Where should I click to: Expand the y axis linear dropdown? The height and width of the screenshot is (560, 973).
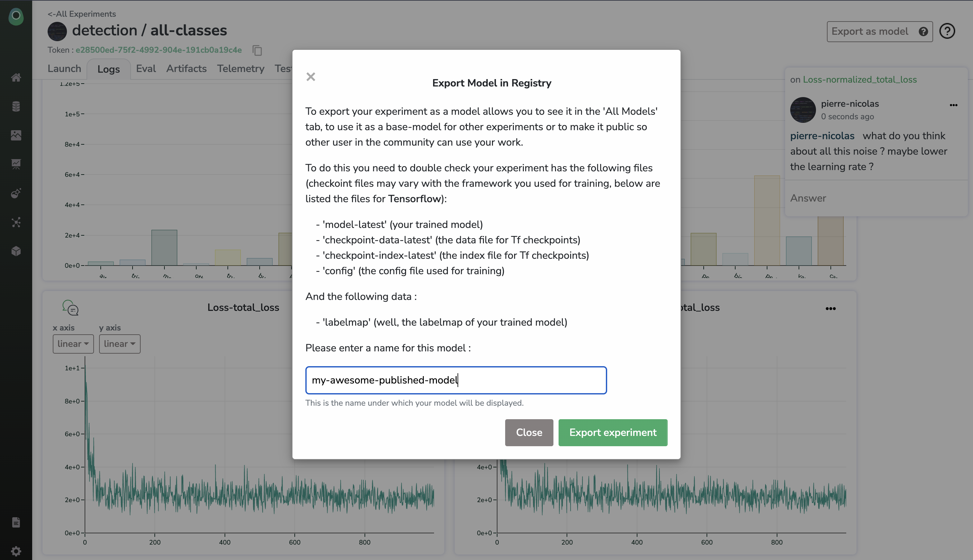[119, 344]
